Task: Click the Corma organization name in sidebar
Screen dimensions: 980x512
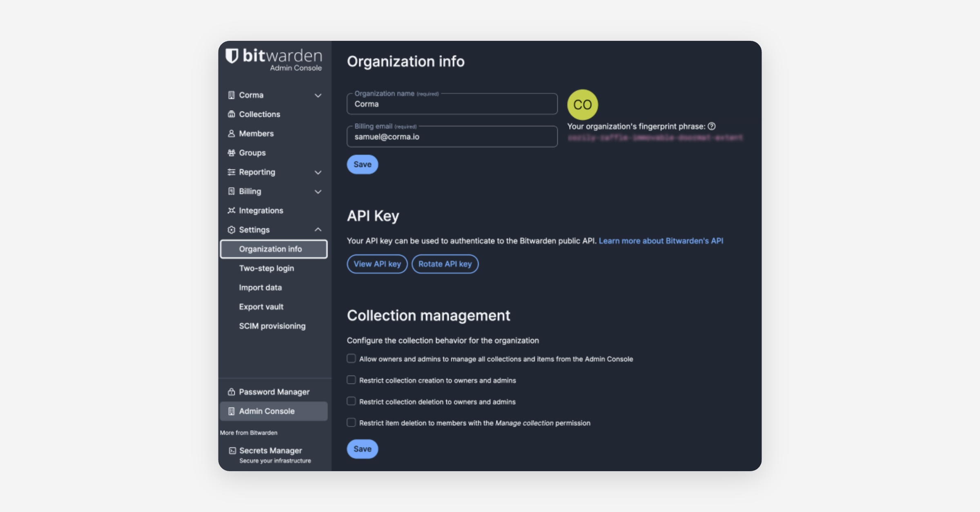Action: pyautogui.click(x=251, y=95)
